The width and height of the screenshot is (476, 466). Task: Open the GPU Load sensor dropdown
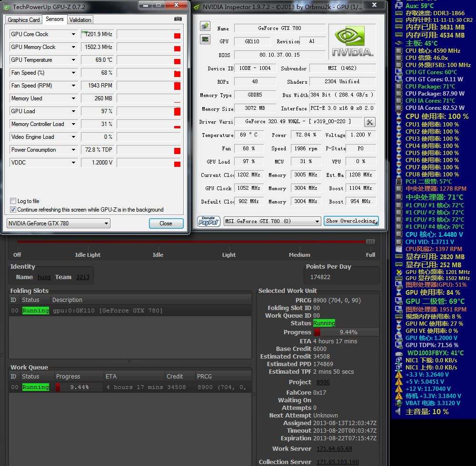pos(73,111)
